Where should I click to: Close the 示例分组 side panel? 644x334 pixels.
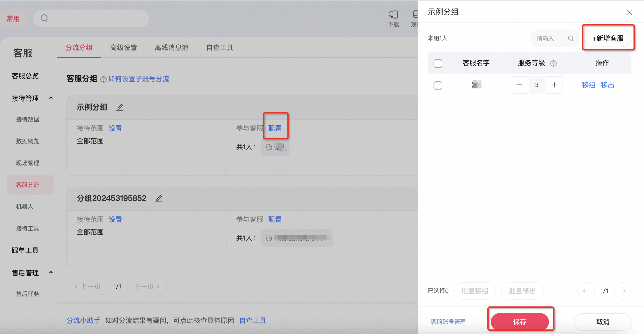pos(629,12)
